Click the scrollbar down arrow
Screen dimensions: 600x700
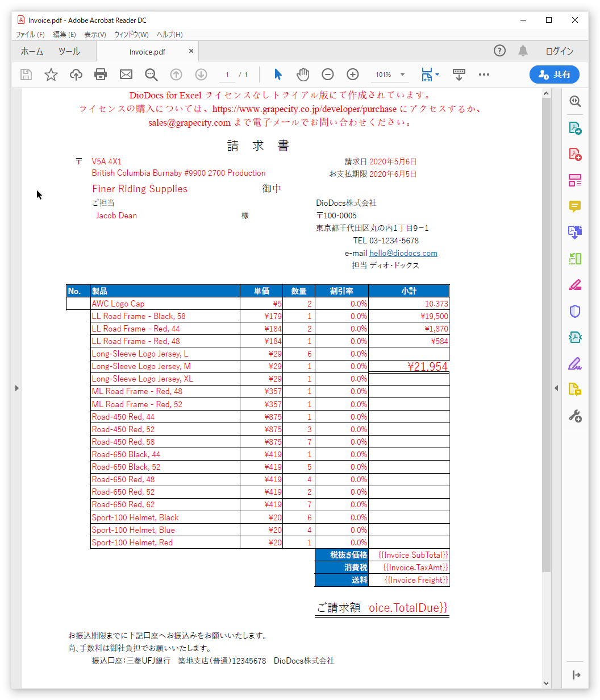click(x=546, y=683)
